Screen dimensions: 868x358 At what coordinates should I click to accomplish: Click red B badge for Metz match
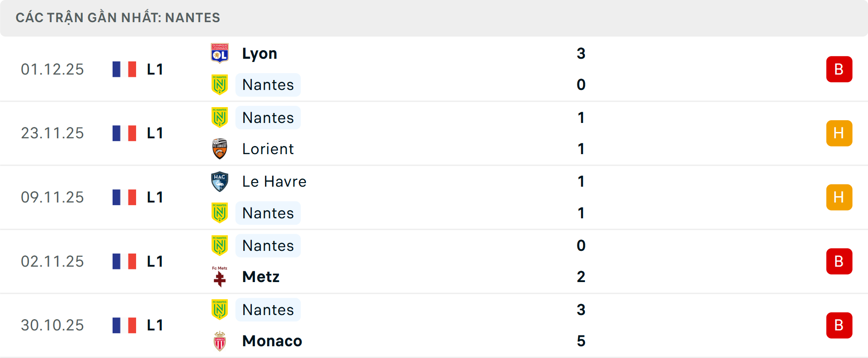pyautogui.click(x=839, y=261)
